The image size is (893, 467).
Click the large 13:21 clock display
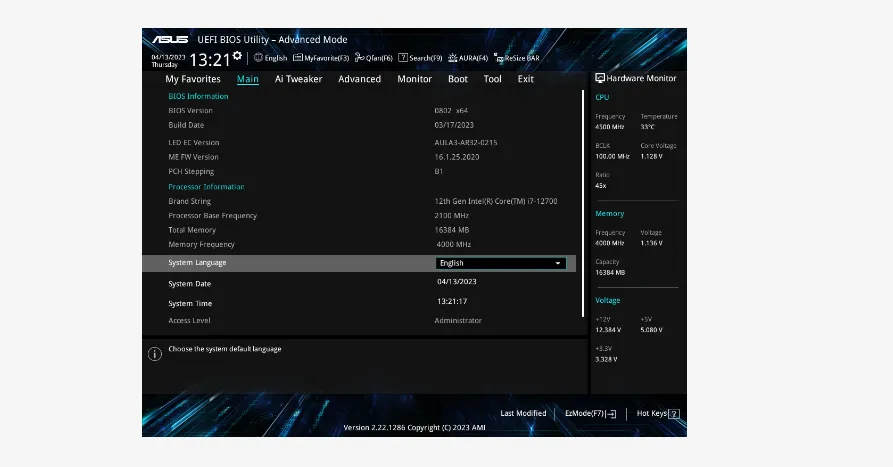(x=210, y=59)
